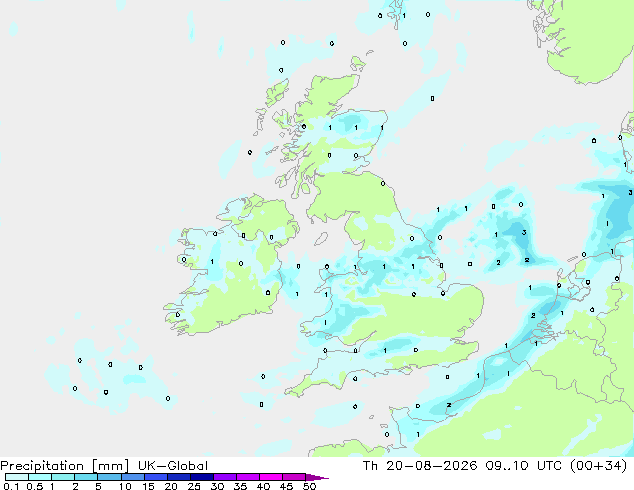Click the 'UK-Global' model name label
Image resolution: width=634 pixels, height=490 pixels.
point(173,466)
